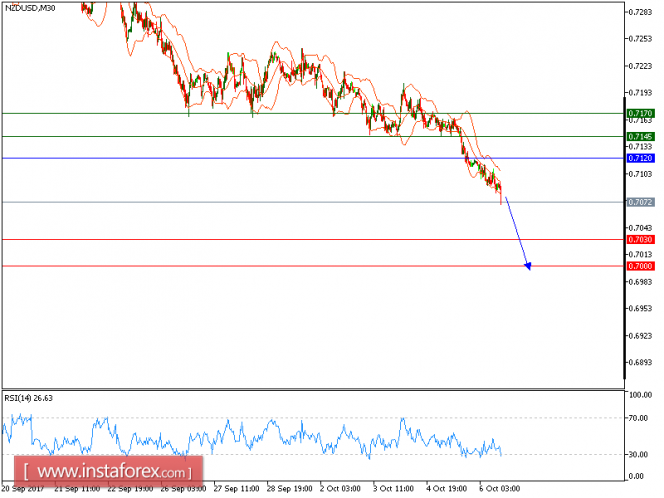This screenshot has width=664, height=498.
Task: Select the red 0.7030 target label
Action: pos(640,240)
